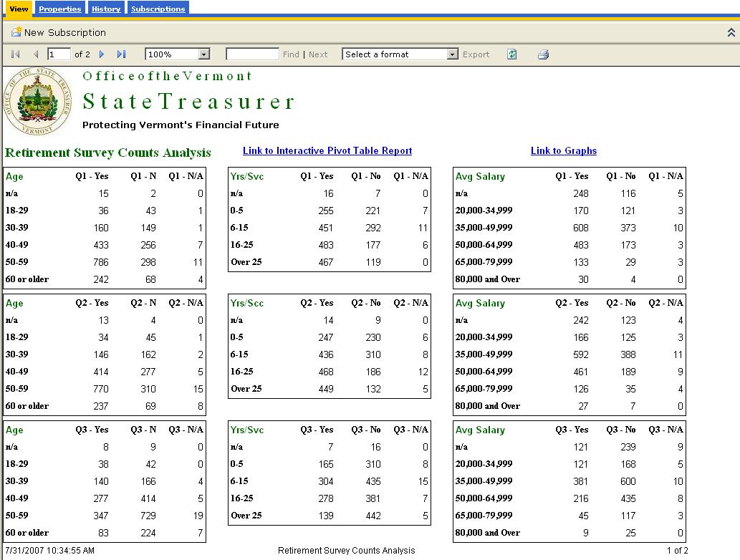
Task: Click the Retirement Survey Counts Analysis heading
Action: (107, 153)
